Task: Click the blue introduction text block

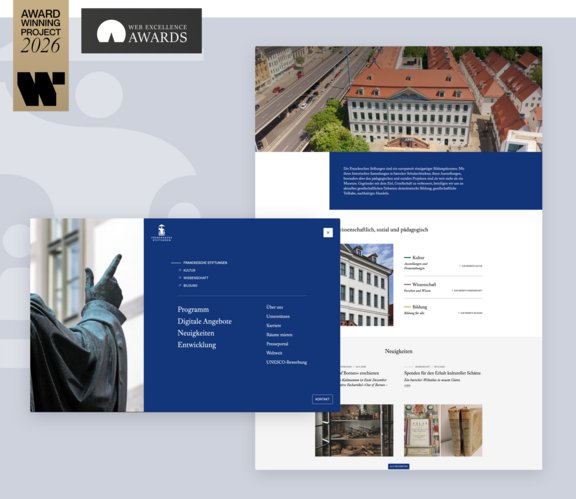Action: click(x=436, y=181)
